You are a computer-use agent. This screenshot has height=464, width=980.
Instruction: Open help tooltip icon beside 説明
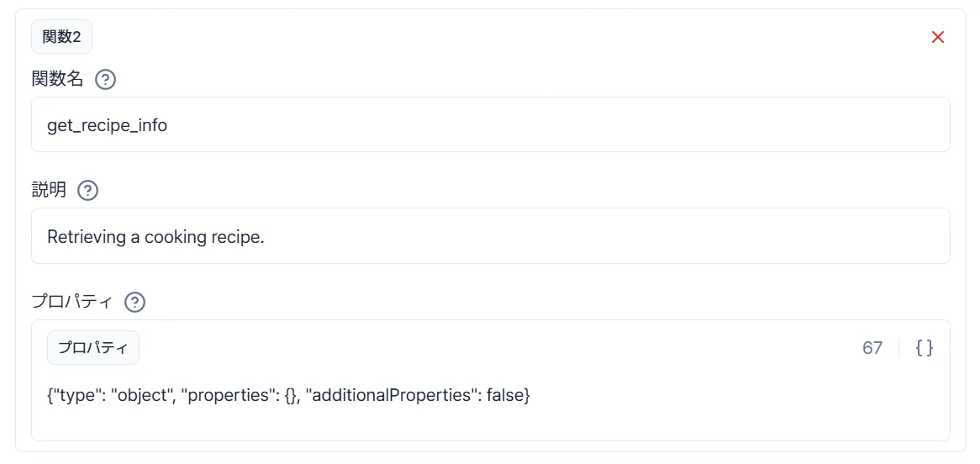point(88,190)
